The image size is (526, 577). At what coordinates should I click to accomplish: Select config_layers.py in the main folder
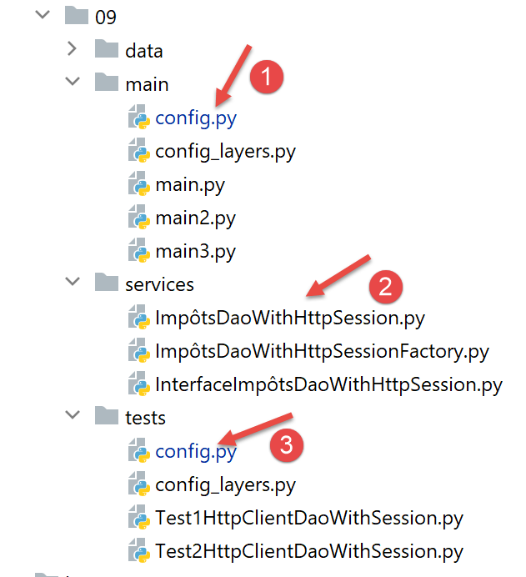pyautogui.click(x=225, y=152)
